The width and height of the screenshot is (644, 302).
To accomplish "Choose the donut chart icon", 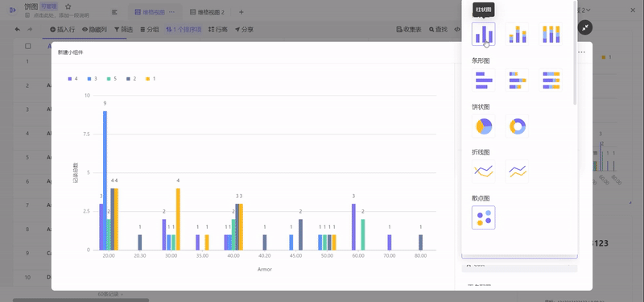I will [x=517, y=126].
